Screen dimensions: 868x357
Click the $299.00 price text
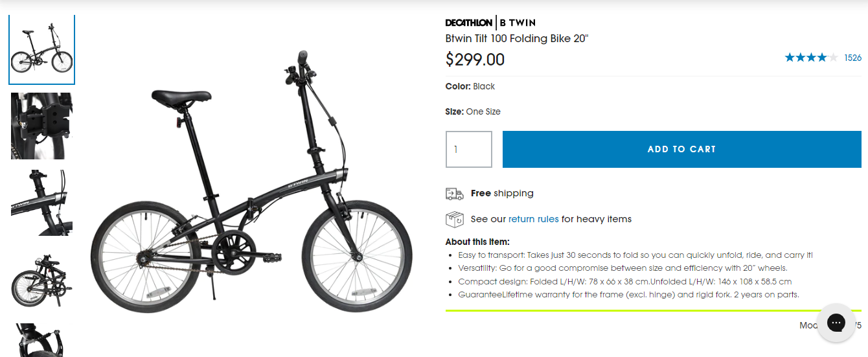click(475, 60)
